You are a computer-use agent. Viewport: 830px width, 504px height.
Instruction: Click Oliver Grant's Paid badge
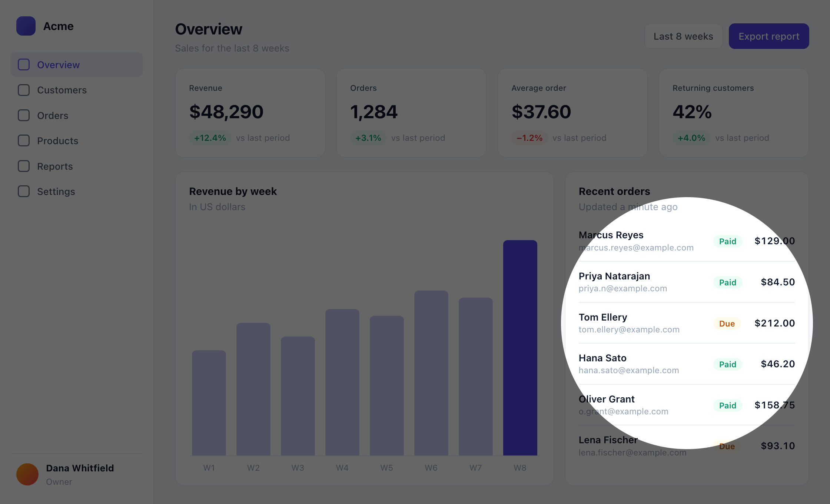click(x=728, y=405)
